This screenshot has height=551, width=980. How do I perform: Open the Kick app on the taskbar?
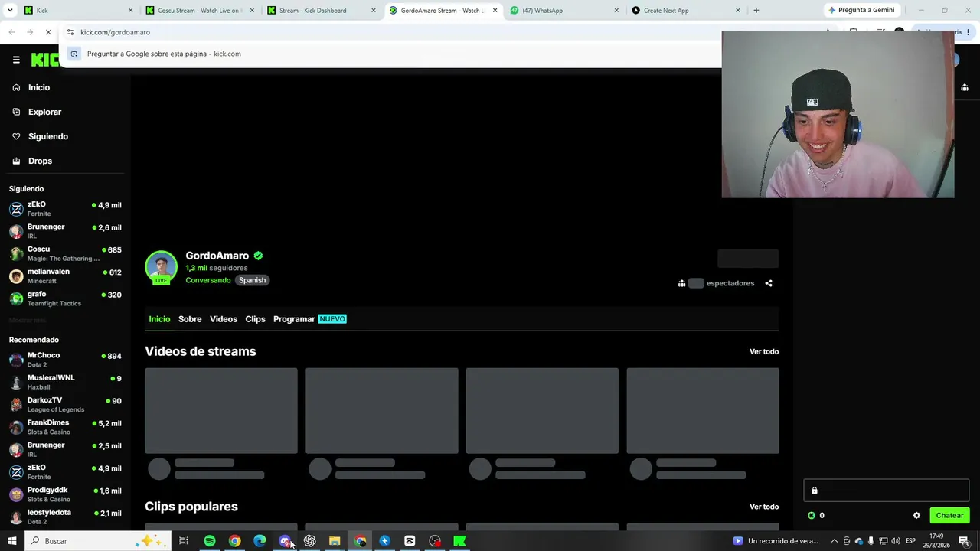pyautogui.click(x=459, y=541)
